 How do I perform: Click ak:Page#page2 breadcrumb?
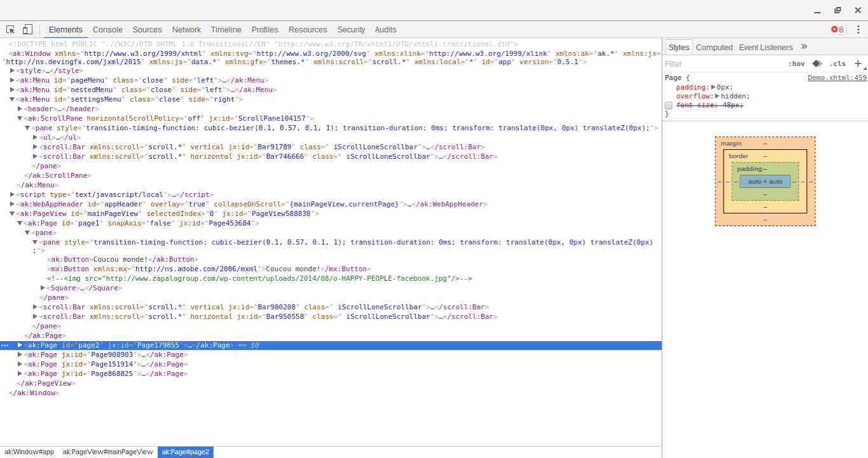click(186, 452)
